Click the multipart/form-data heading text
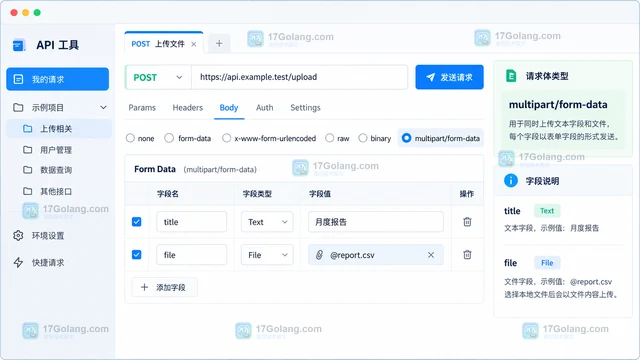640x360 pixels. 558,104
